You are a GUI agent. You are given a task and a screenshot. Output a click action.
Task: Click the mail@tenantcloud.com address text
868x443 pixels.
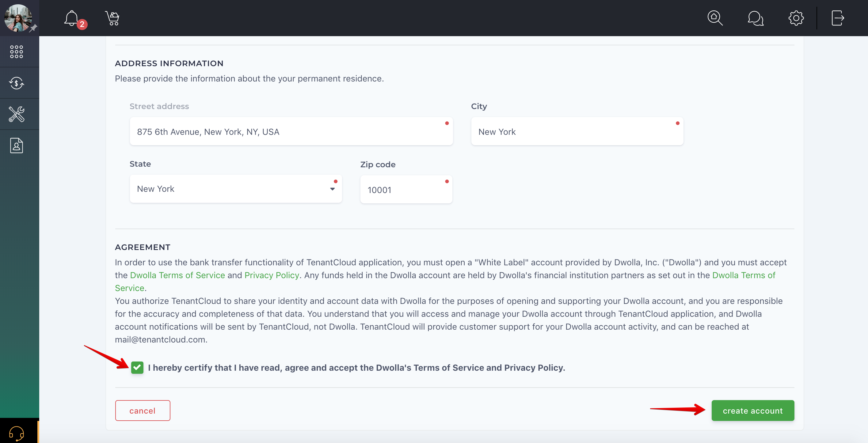(x=160, y=339)
